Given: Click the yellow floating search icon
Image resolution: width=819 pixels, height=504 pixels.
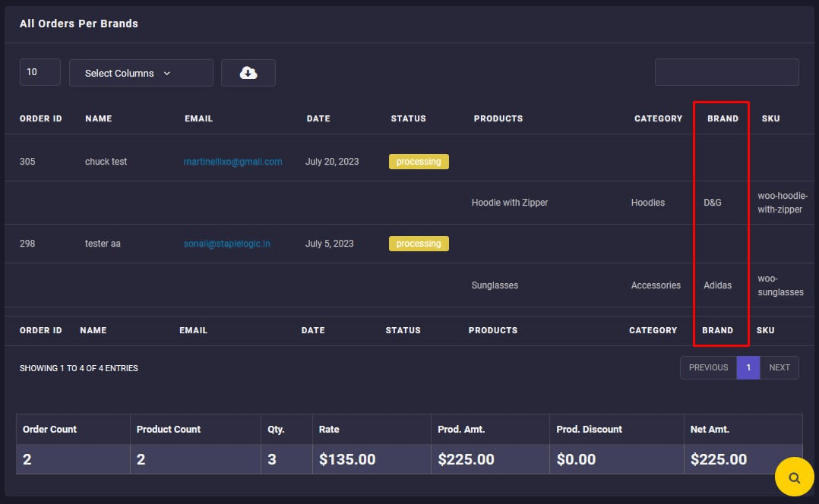Looking at the screenshot, I should (794, 477).
